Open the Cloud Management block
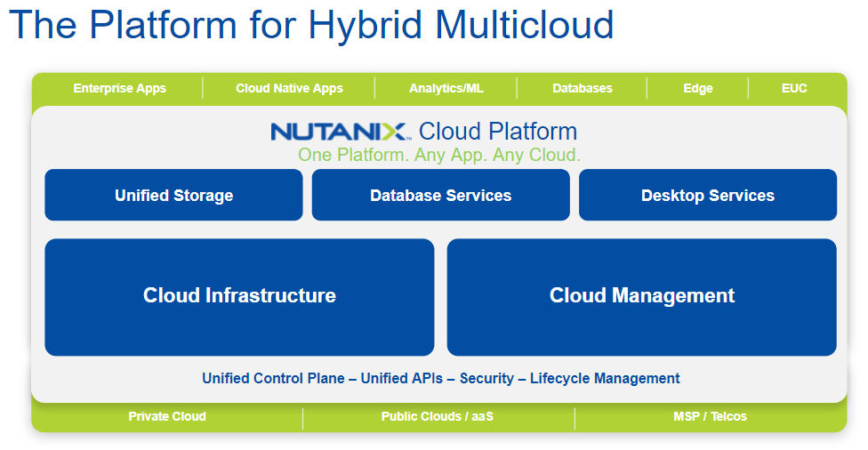868x450 pixels. pos(641,296)
